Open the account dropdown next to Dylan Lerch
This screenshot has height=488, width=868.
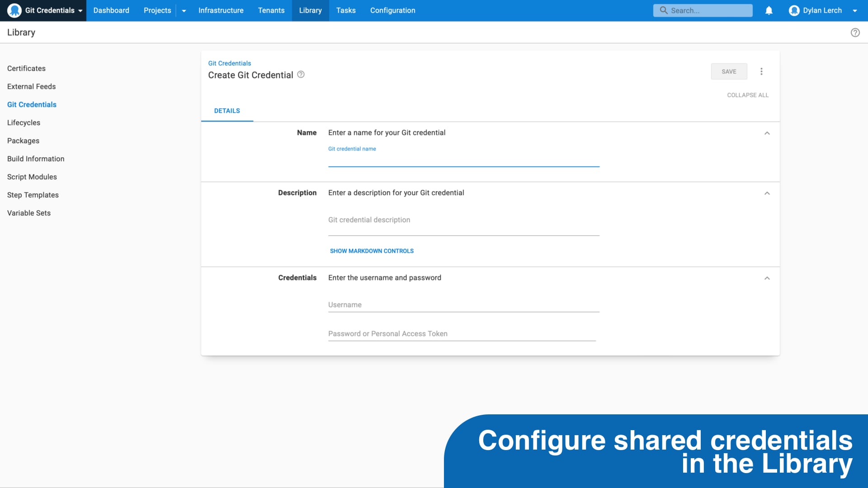(x=856, y=10)
